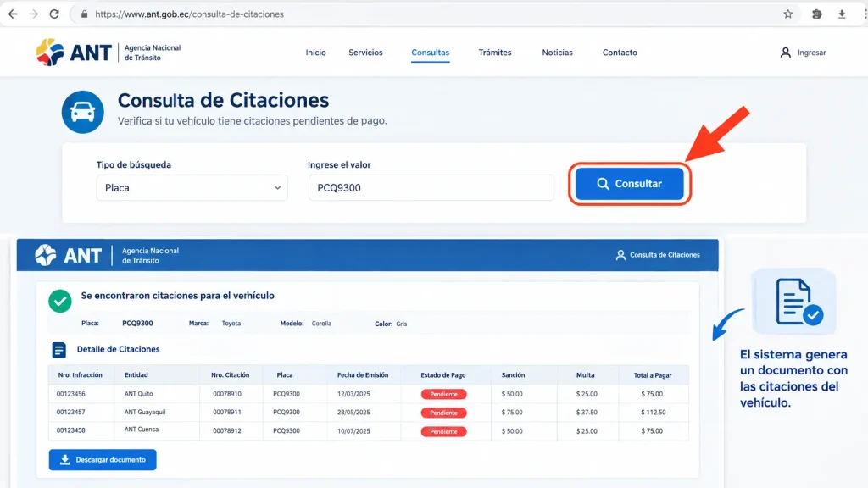Click the Consulta de Citaciones page heading

[x=223, y=100]
